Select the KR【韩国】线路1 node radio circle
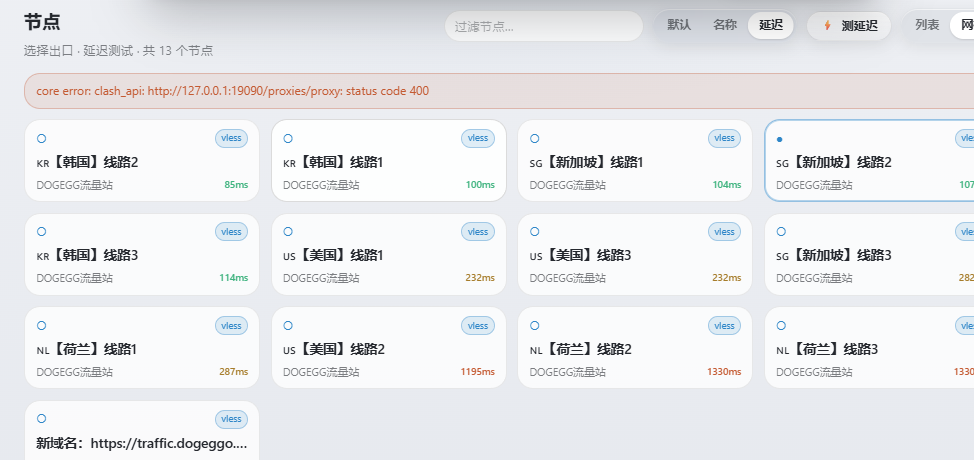This screenshot has height=460, width=974. click(288, 138)
